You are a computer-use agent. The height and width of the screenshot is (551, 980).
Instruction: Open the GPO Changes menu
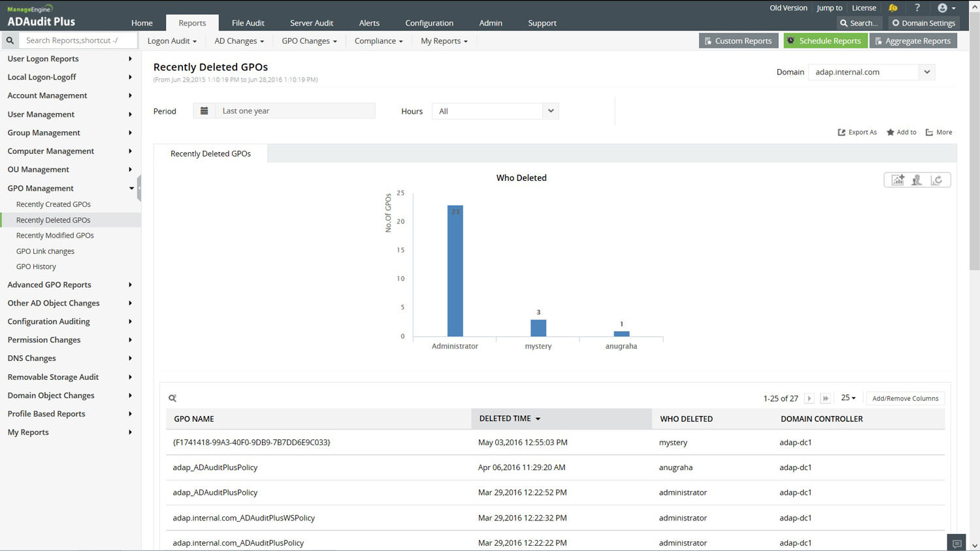click(309, 40)
